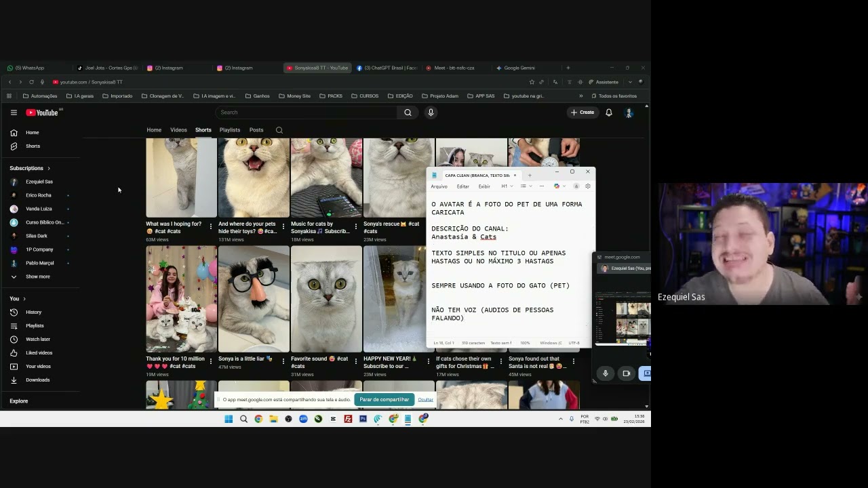Click the Ocultar link

(425, 400)
